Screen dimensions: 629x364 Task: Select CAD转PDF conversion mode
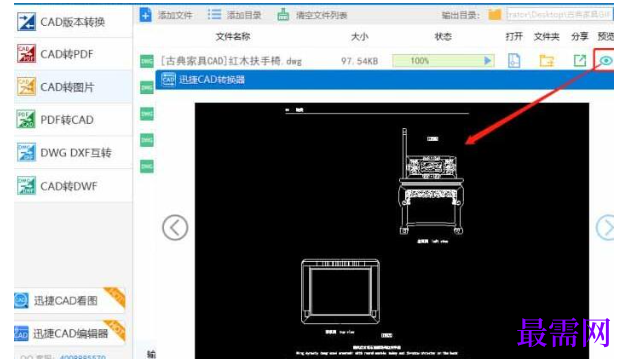[x=73, y=54]
